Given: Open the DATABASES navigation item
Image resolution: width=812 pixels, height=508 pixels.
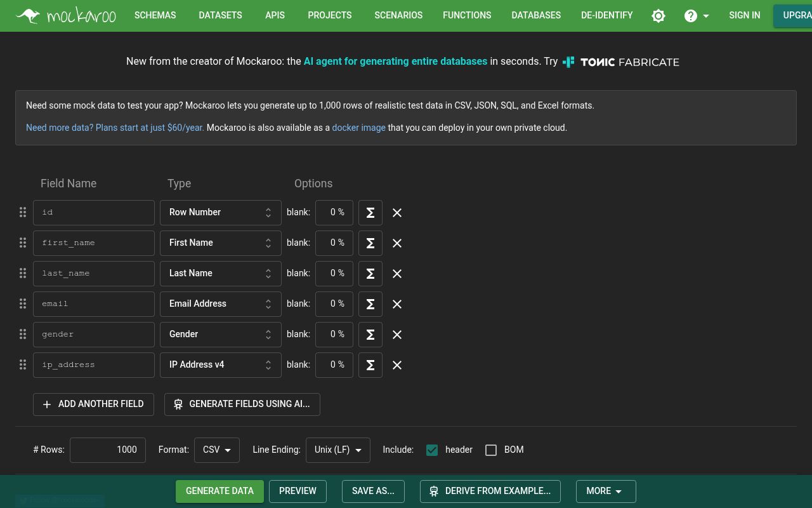Looking at the screenshot, I should tap(536, 15).
